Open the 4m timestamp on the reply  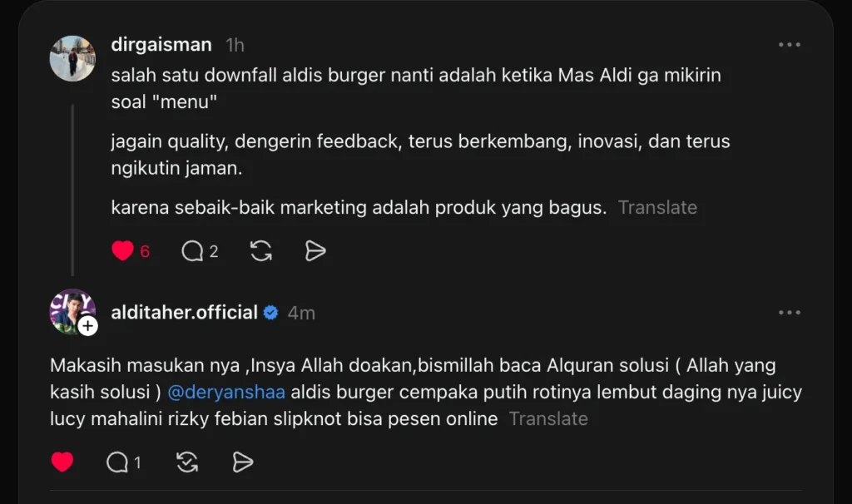(301, 313)
